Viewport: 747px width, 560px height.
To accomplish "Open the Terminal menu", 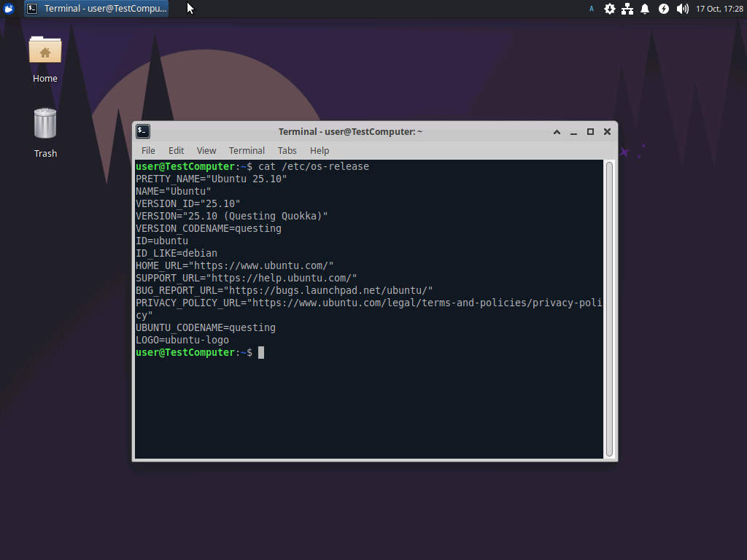I will click(x=247, y=150).
